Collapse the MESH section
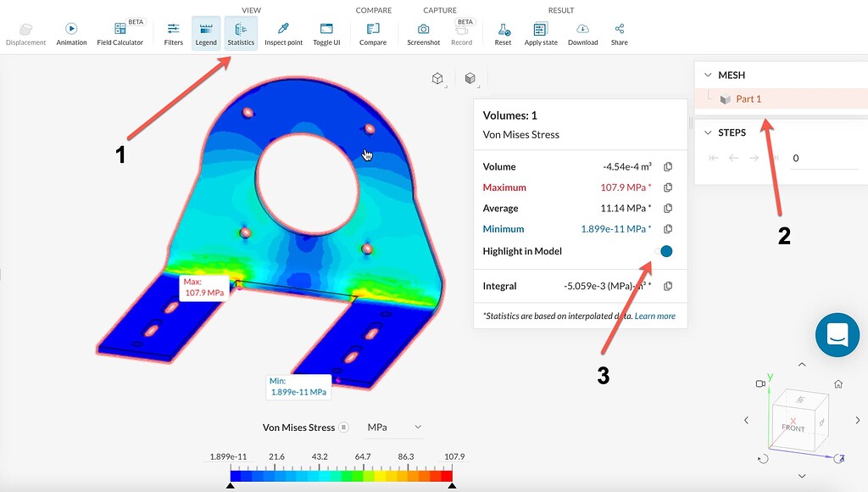 (x=708, y=75)
